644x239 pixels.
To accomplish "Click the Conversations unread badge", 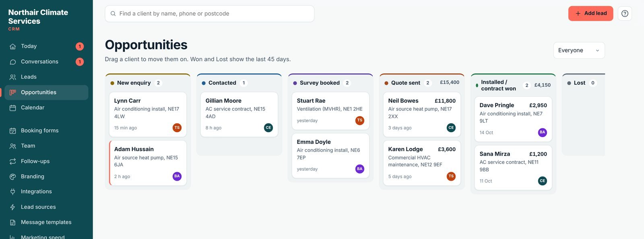I will 80,62.
